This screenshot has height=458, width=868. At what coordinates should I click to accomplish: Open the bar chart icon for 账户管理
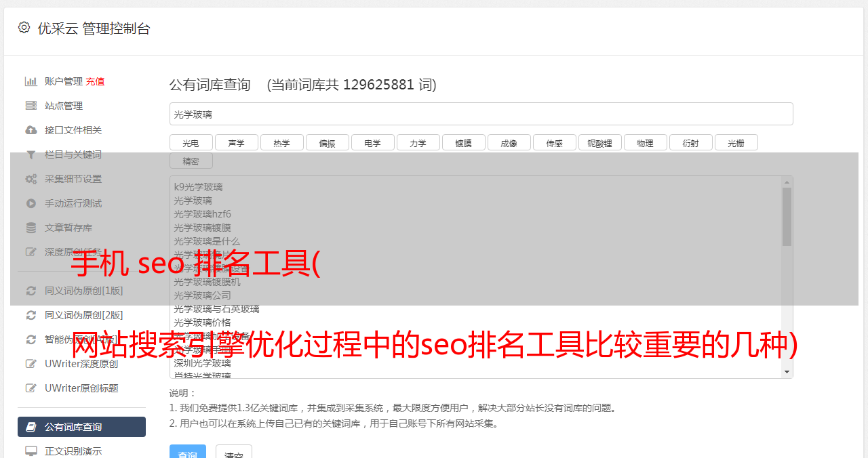[31, 81]
